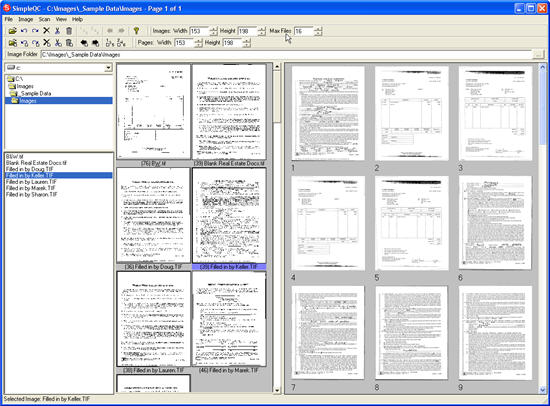Click the page-level scissors icon in second toolbar row

point(58,43)
